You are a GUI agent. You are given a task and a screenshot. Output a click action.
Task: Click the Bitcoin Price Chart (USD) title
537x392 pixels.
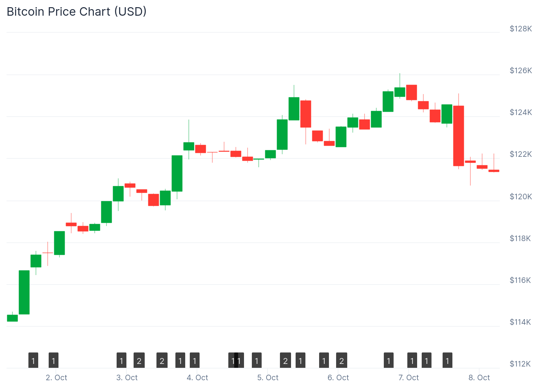click(x=77, y=11)
